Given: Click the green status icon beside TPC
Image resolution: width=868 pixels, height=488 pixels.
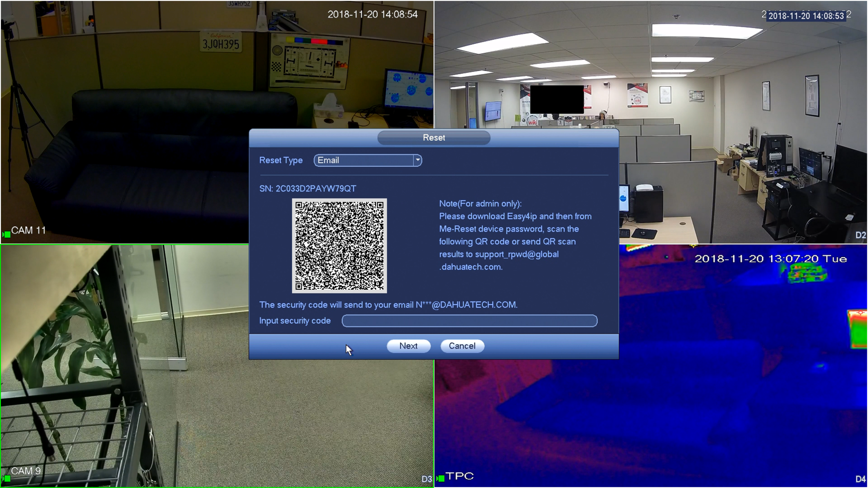Looking at the screenshot, I should (x=440, y=478).
